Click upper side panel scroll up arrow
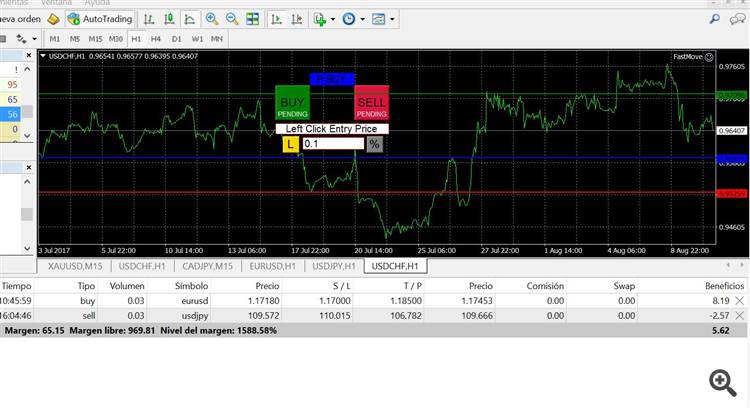 pos(27,70)
